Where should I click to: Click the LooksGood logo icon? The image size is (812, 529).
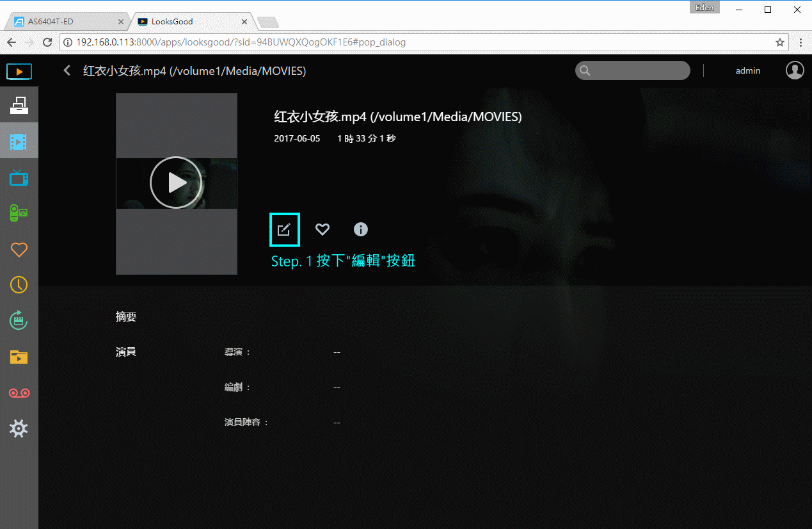coord(19,71)
